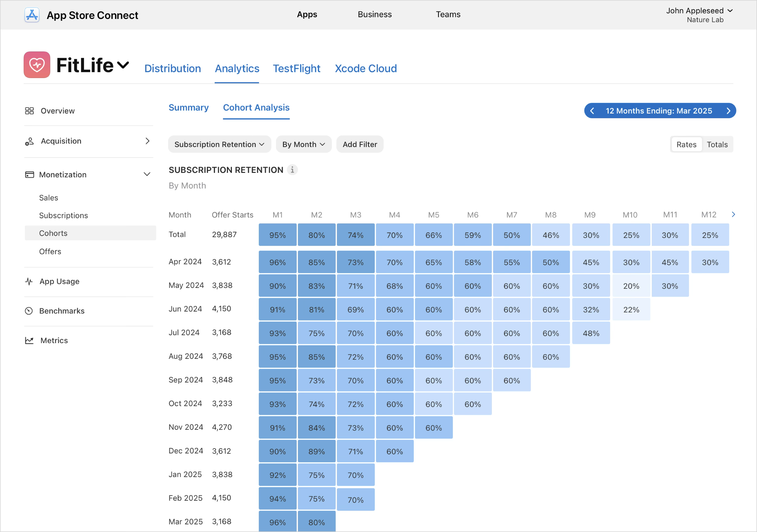Viewport: 757px width, 532px height.
Task: Switch view to Rates
Action: (x=686, y=144)
